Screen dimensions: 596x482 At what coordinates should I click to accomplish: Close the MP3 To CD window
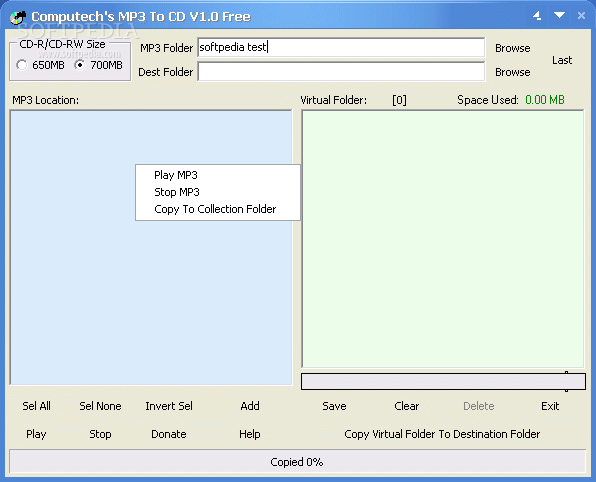coord(581,16)
